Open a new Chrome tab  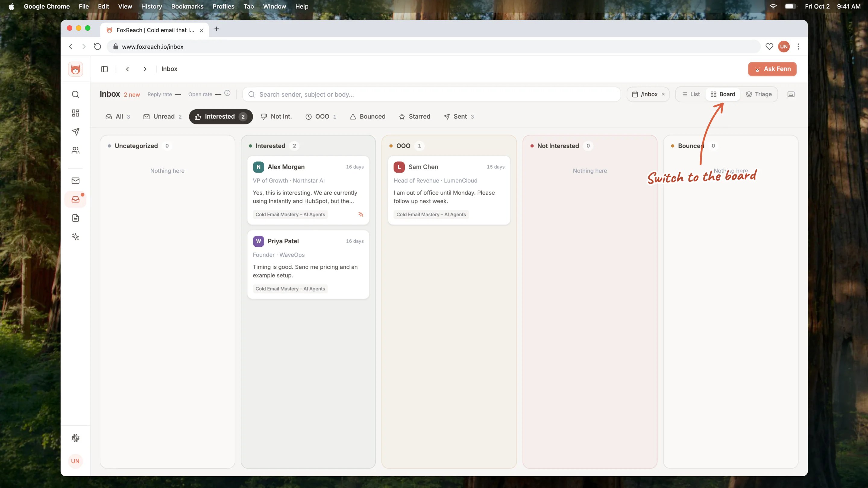pyautogui.click(x=217, y=29)
